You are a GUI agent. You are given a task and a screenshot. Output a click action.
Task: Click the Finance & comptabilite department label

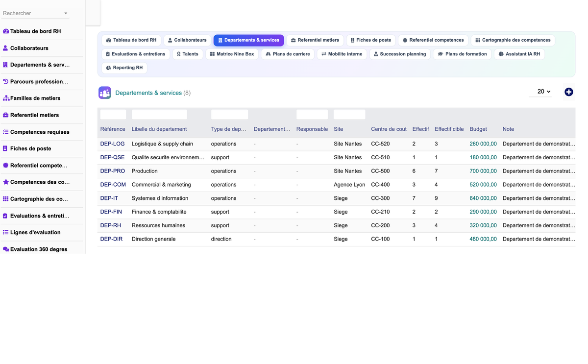coord(159,212)
